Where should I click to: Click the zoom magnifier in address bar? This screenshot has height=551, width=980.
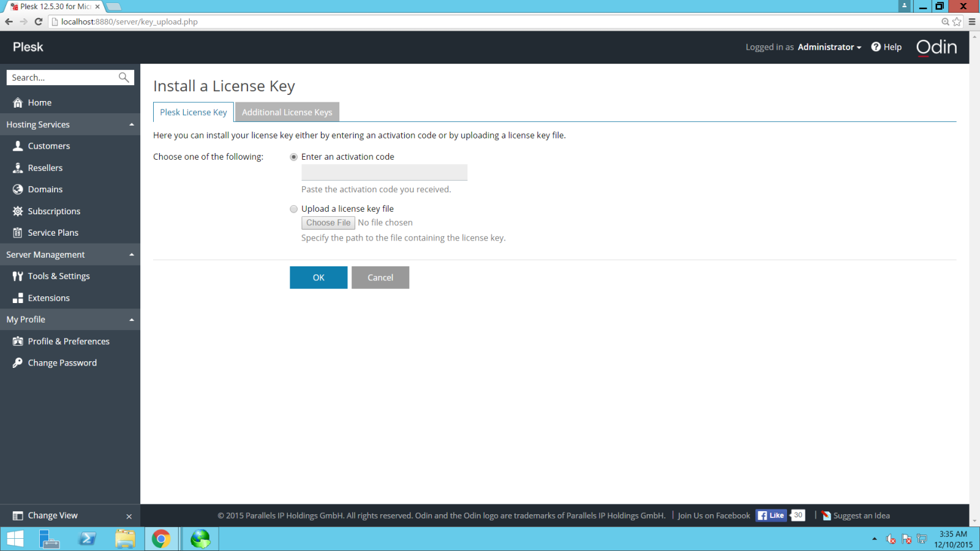coord(945,21)
